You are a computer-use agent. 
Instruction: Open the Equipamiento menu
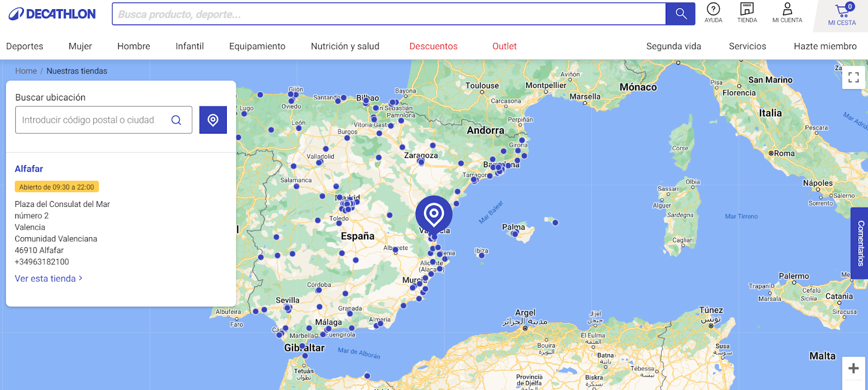coord(257,46)
